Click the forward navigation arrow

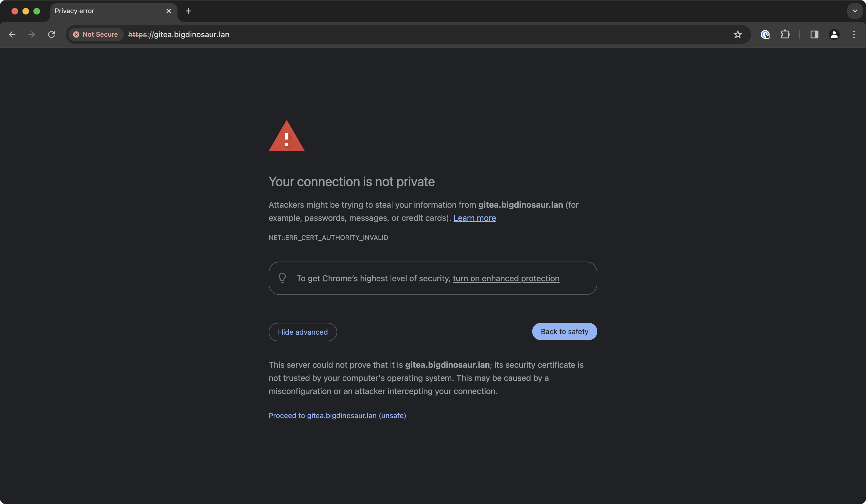tap(31, 34)
